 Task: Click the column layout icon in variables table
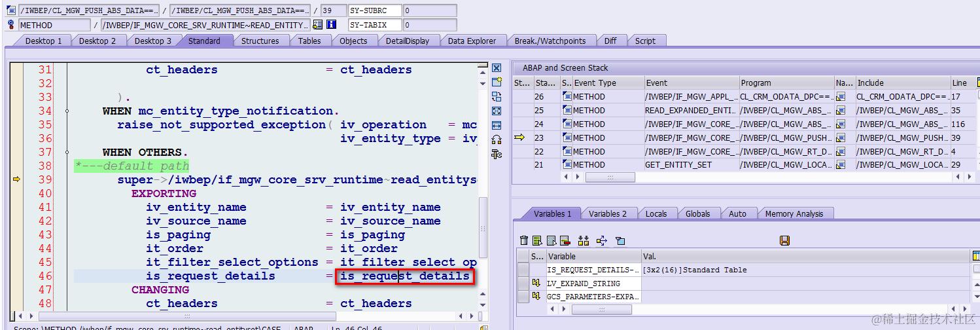[975, 256]
